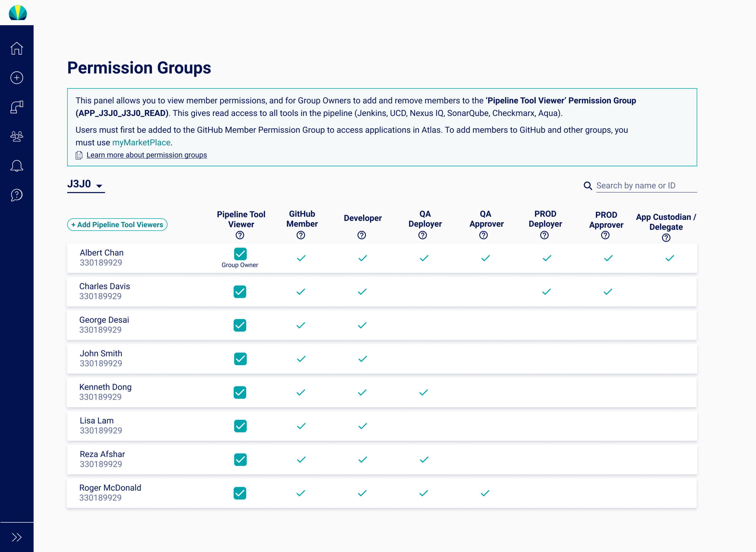Click the search magnifier icon
Viewport: 756px width, 552px height.
point(588,185)
